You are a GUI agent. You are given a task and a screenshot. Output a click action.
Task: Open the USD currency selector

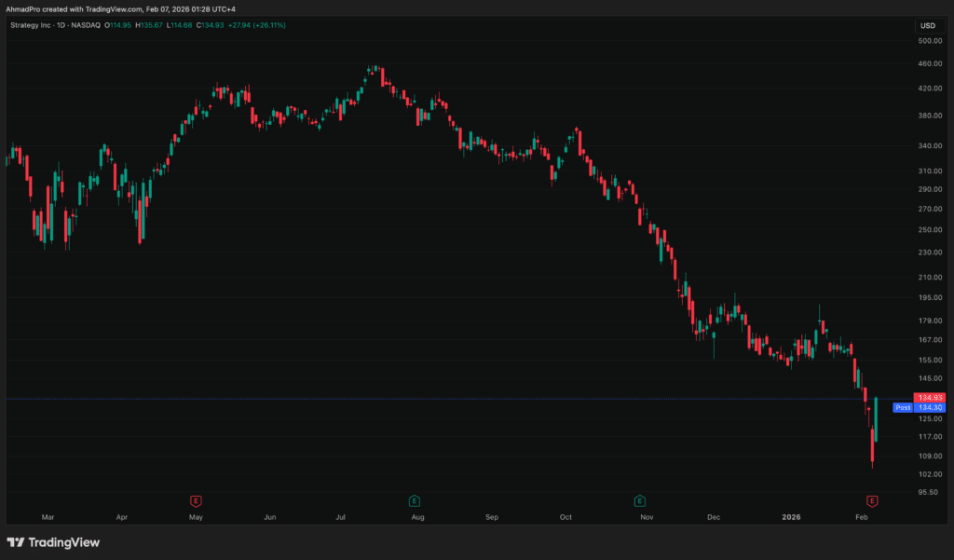coord(927,25)
